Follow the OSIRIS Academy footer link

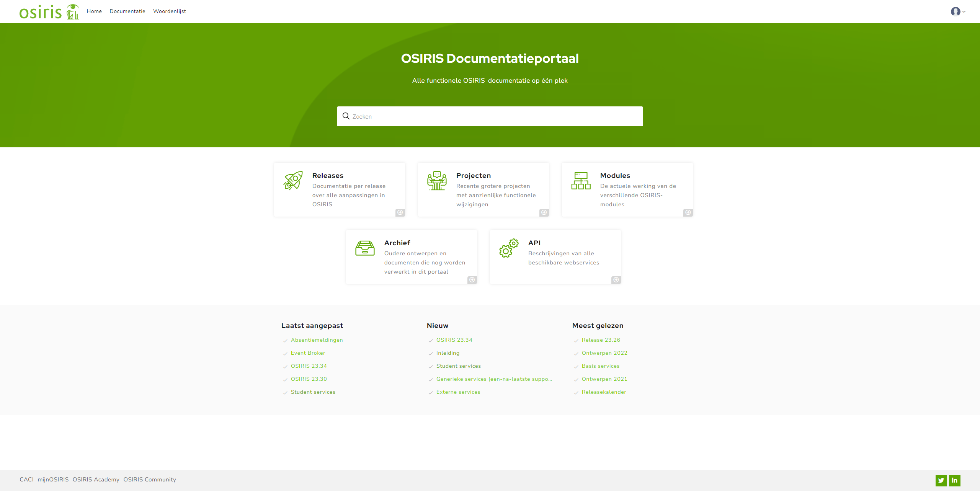96,480
